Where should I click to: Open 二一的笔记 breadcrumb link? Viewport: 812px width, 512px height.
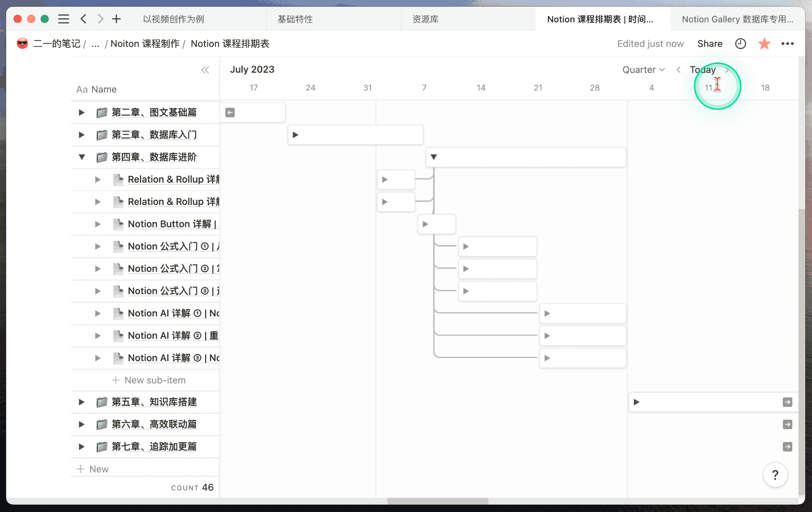[x=57, y=44]
